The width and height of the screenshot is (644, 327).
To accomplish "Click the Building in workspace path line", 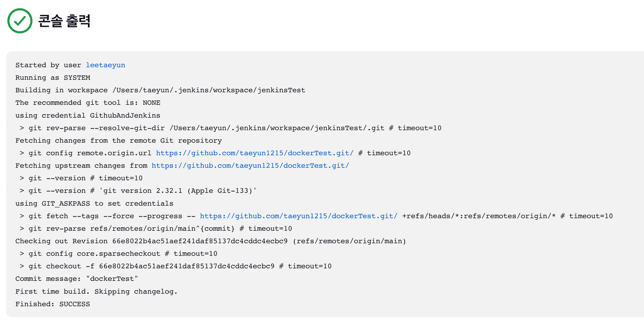I will click(160, 90).
